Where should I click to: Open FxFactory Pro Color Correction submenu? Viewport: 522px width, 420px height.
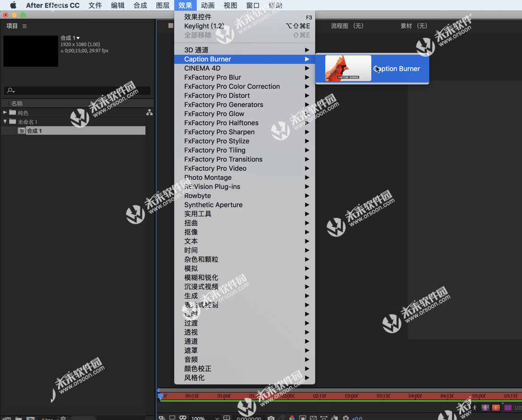[x=244, y=86]
